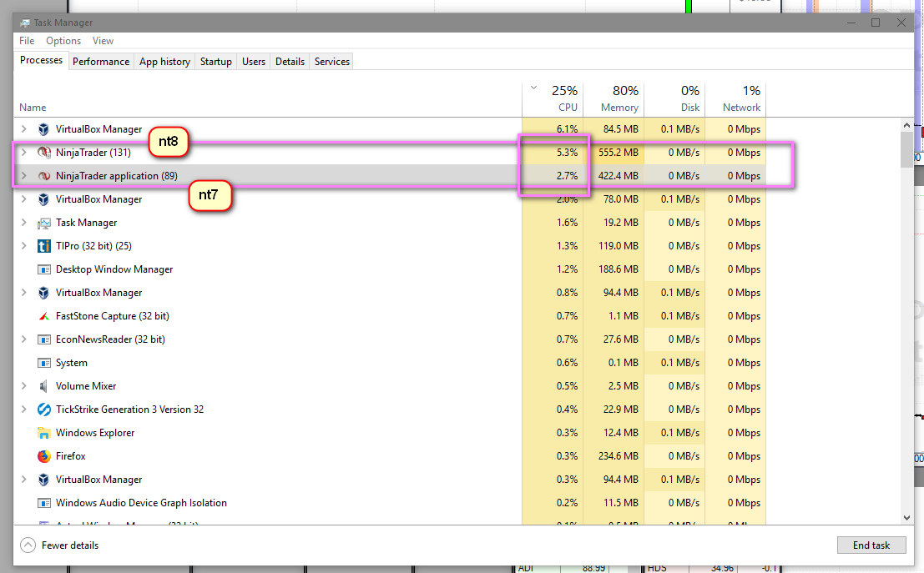Click the TickStrike Generation 3 icon
Viewport: 924px width, 573px height.
[x=43, y=410]
